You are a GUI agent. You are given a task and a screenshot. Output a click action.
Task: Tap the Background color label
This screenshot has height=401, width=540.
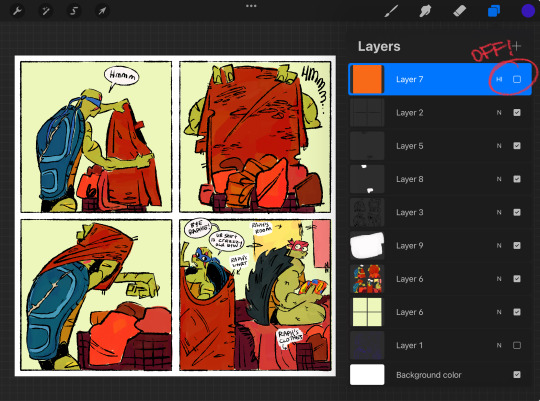click(429, 375)
